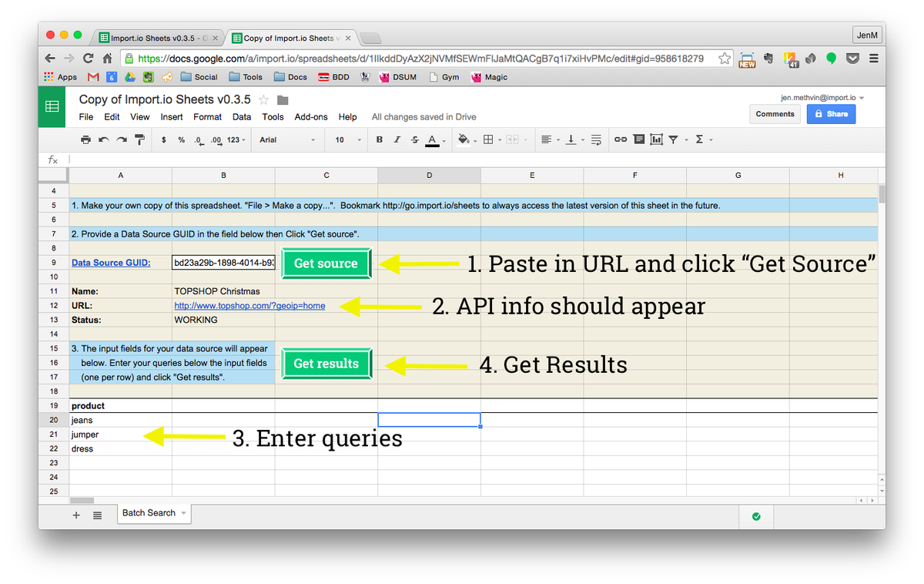The image size is (924, 584).
Task: Click the green Get results button
Action: (x=326, y=364)
